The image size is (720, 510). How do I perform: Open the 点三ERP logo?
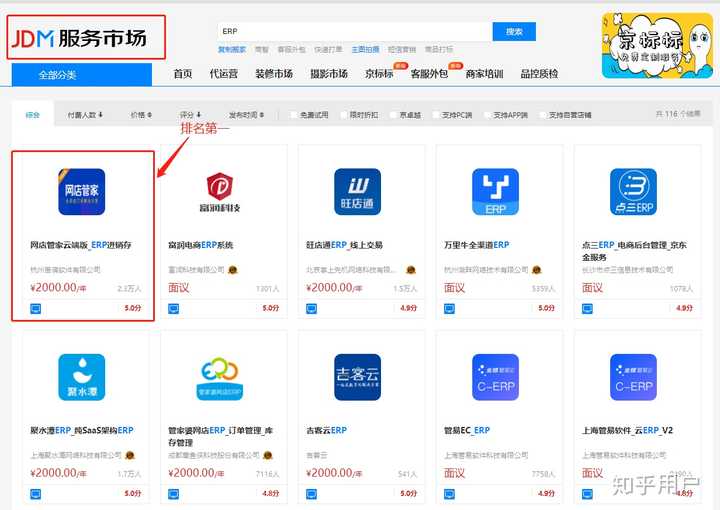(x=633, y=192)
